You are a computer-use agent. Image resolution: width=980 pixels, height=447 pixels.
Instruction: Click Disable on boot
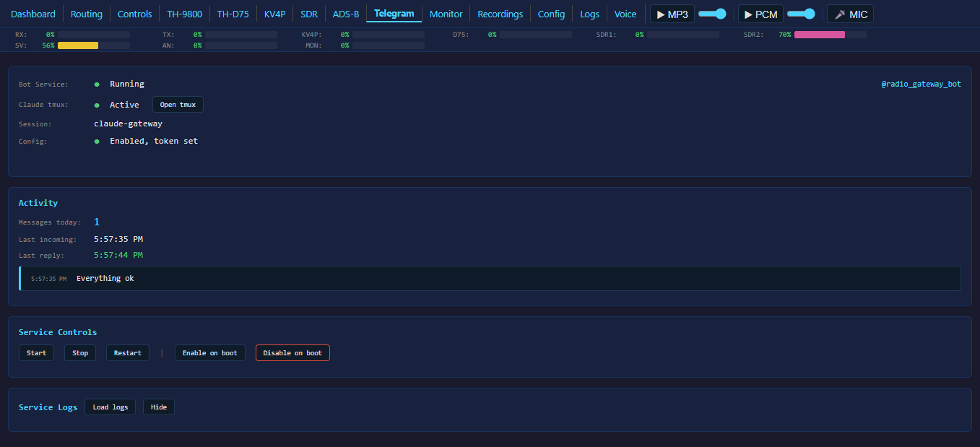(292, 353)
